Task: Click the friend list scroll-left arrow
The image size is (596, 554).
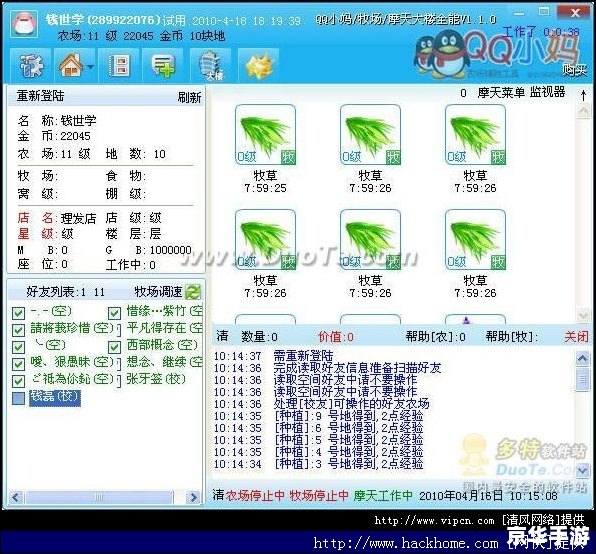Action: tap(15, 497)
